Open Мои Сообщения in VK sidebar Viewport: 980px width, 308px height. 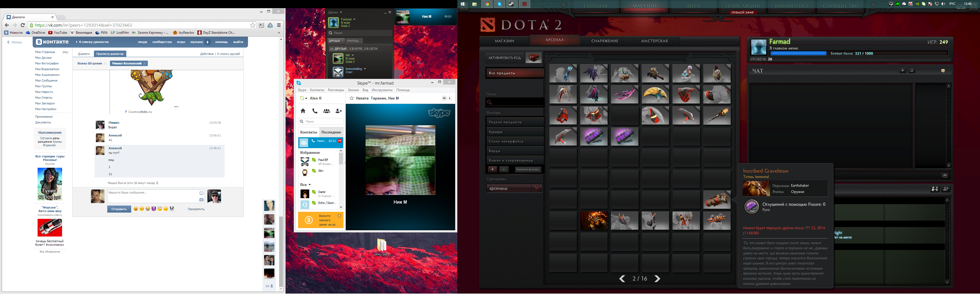point(46,80)
